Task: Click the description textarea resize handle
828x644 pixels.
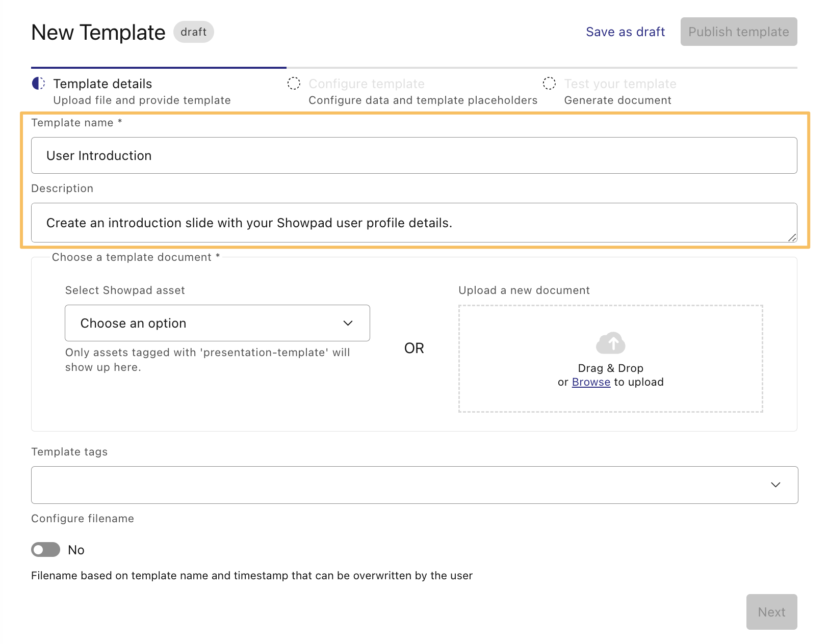Action: coord(792,237)
